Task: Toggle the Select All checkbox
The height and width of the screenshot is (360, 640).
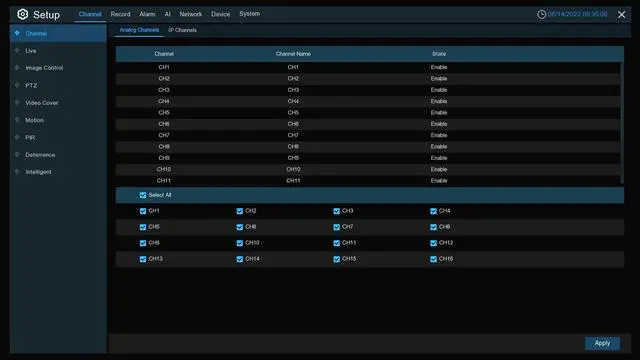Action: (x=143, y=195)
